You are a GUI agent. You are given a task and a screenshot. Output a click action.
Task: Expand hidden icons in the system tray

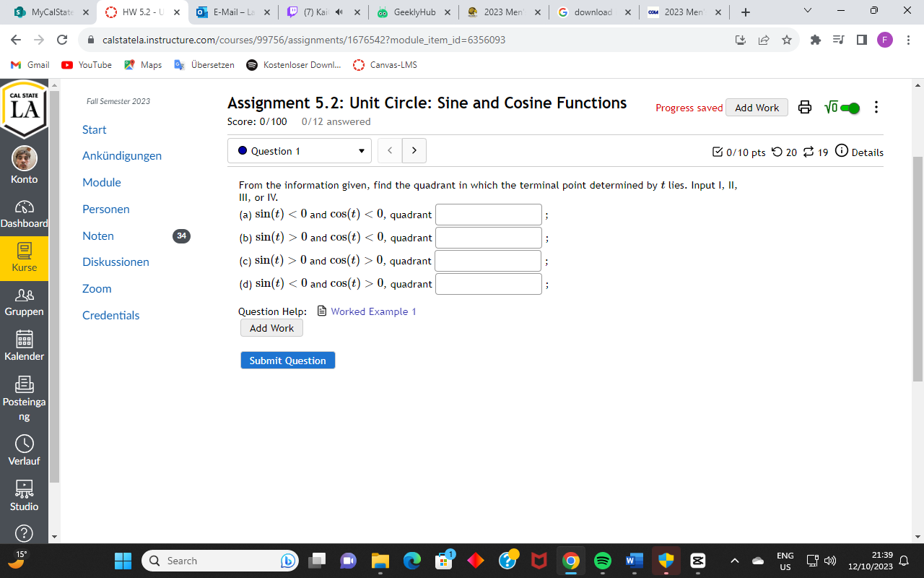tap(735, 561)
